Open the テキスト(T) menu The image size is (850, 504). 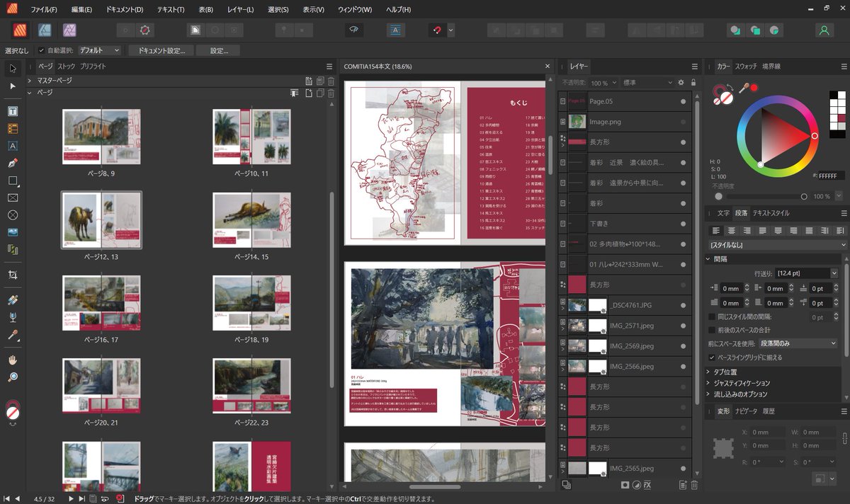point(170,10)
